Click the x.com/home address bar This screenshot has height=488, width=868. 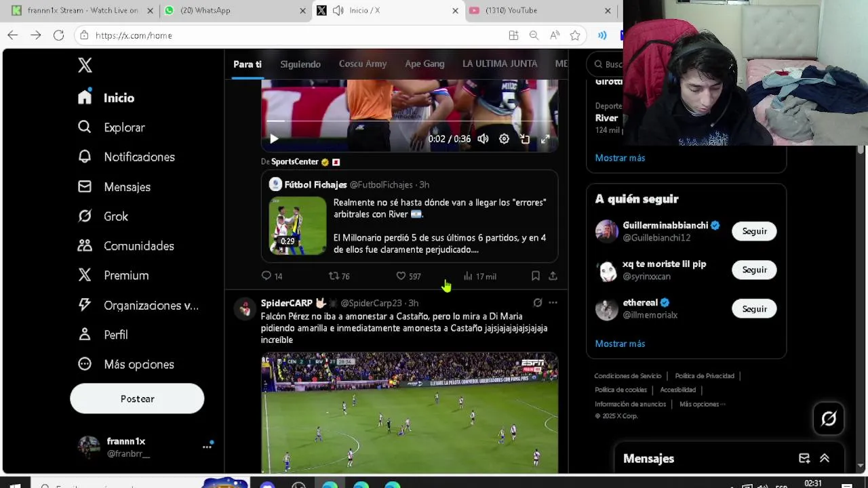[x=292, y=35]
